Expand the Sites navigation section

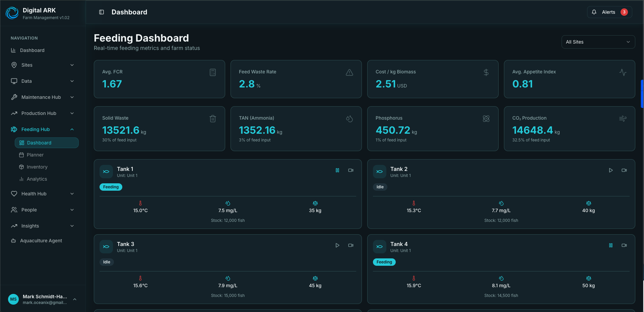43,65
